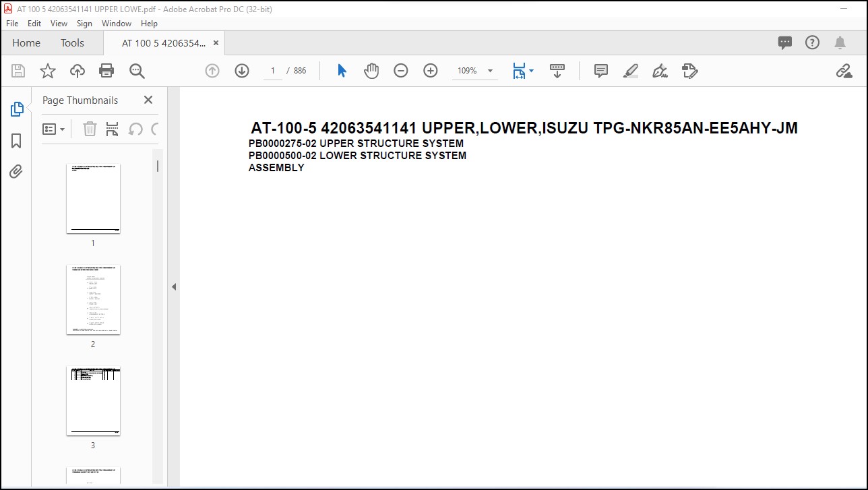This screenshot has height=490, width=868.
Task: Click the thumbnails panel scrollbar
Action: click(x=158, y=166)
